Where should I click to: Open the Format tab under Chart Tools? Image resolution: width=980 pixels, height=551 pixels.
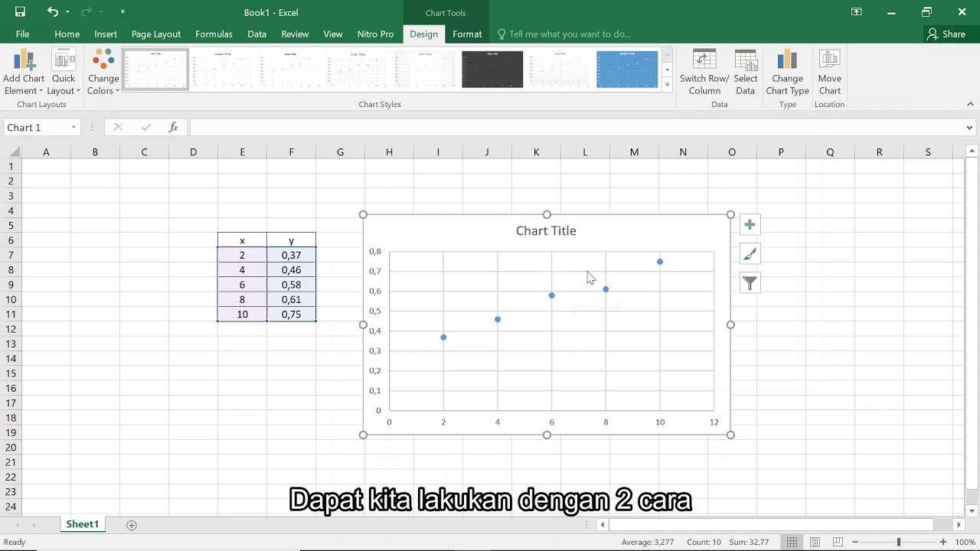(x=467, y=34)
